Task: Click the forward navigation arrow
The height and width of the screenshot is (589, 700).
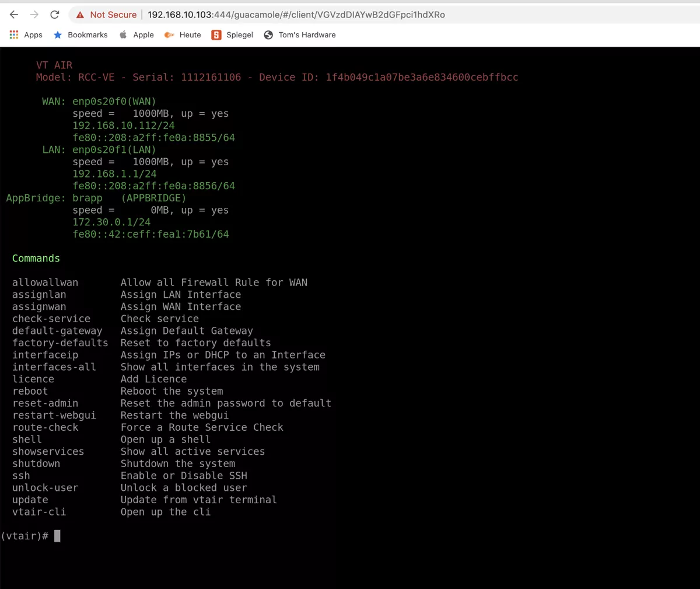Action: [34, 15]
